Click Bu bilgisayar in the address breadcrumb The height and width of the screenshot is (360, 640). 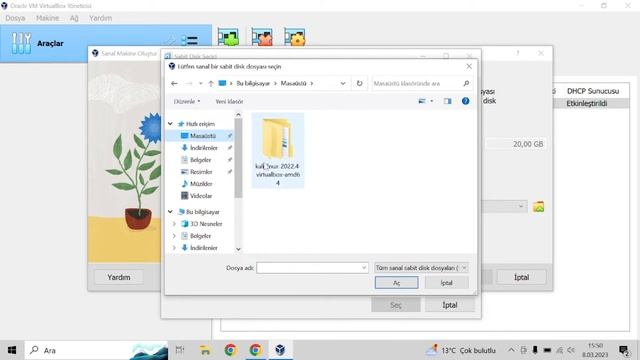253,83
